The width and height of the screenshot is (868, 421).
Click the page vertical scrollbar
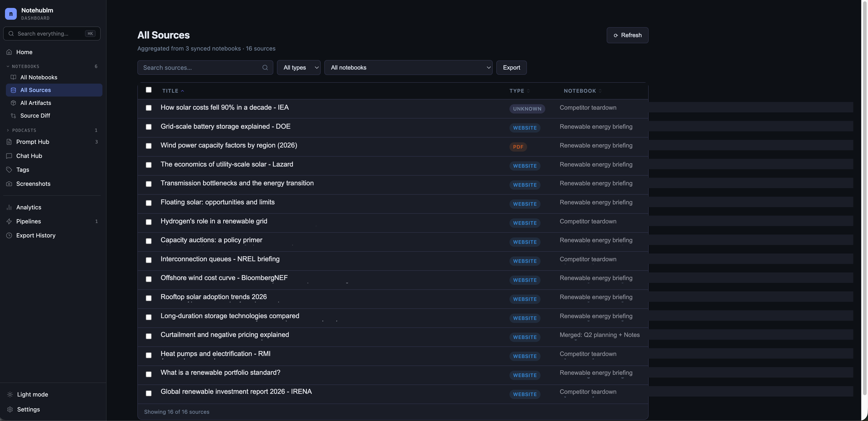(865, 198)
